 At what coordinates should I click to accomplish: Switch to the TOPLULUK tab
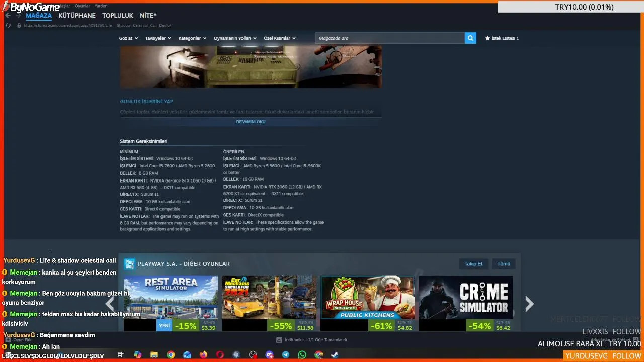[118, 16]
